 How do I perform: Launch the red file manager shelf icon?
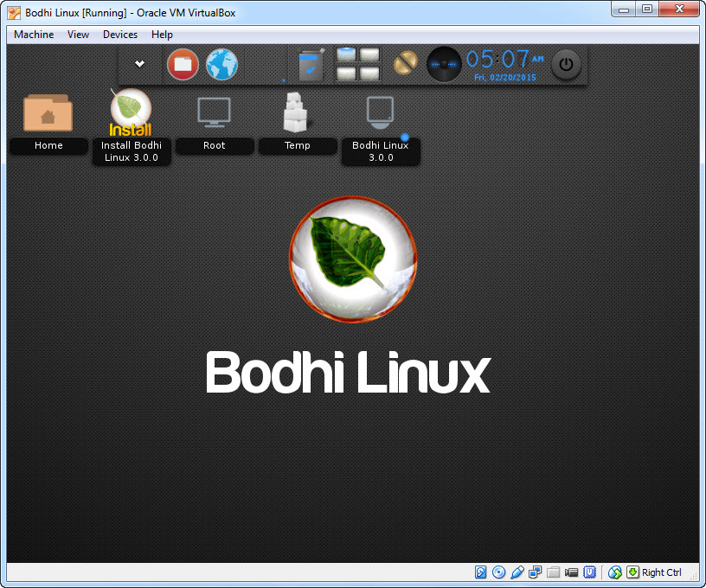(183, 64)
